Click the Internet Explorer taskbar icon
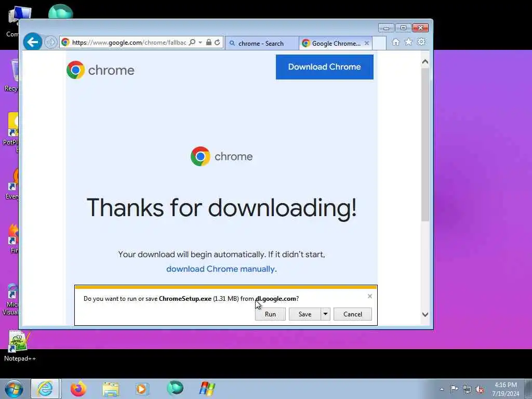Viewport: 532px width, 399px height. pos(46,389)
